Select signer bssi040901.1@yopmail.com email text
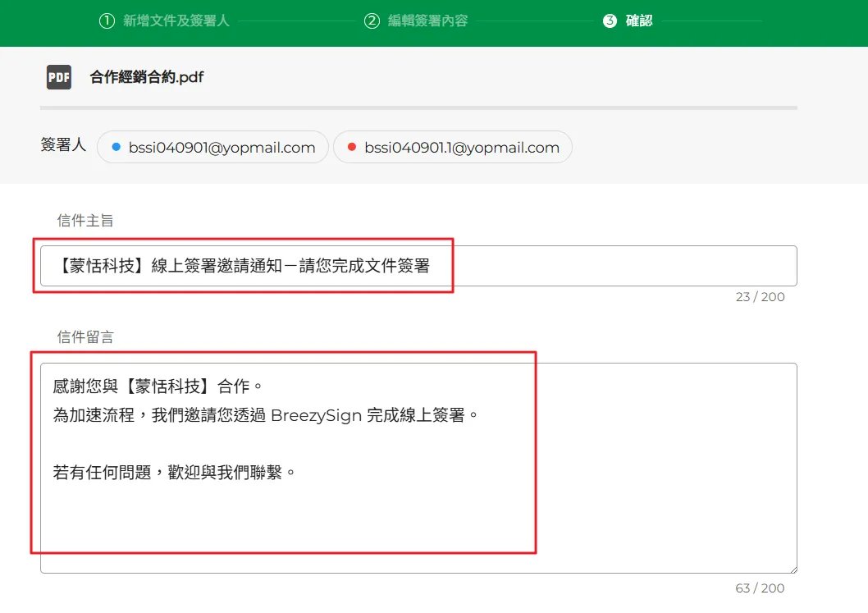The width and height of the screenshot is (868, 613). [462, 148]
